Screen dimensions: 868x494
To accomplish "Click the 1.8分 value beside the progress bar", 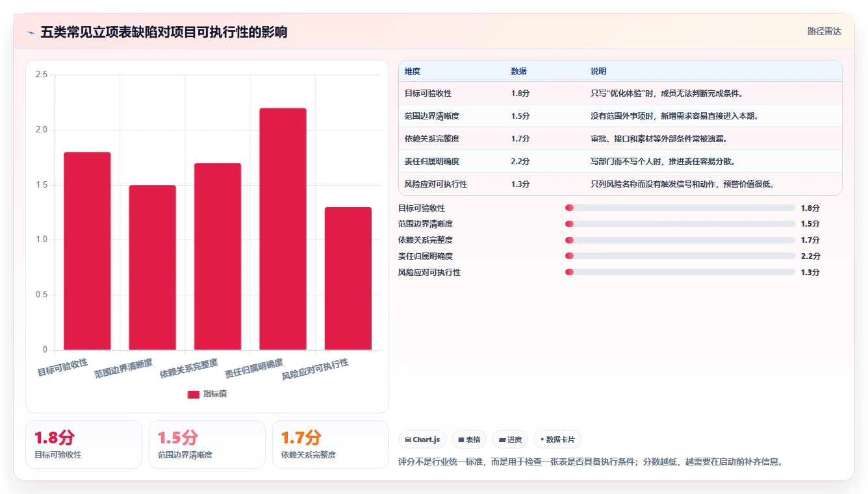I will tap(810, 208).
